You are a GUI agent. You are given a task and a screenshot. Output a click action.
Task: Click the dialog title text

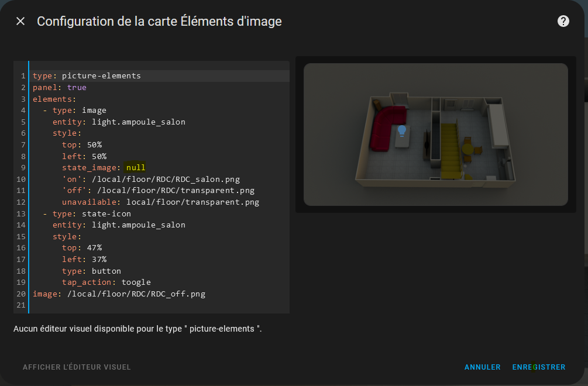tap(159, 22)
